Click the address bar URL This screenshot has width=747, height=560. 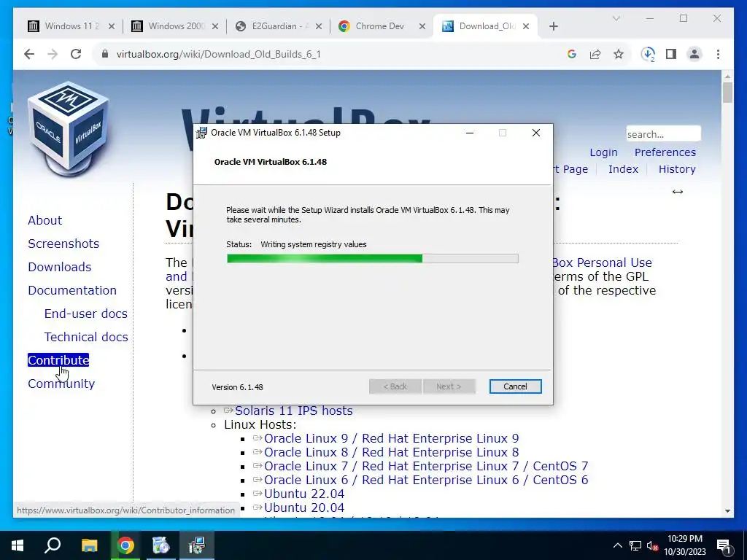(x=219, y=54)
